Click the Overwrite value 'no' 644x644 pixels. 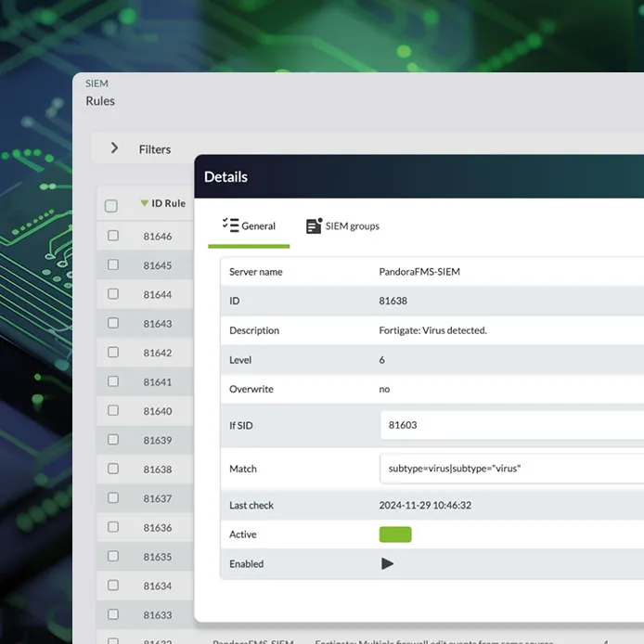[x=384, y=390]
